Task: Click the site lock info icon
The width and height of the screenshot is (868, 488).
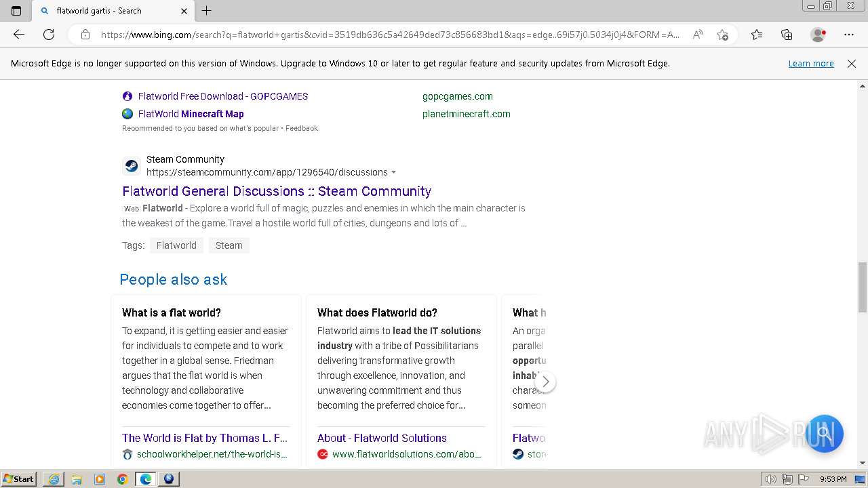Action: coord(85,35)
